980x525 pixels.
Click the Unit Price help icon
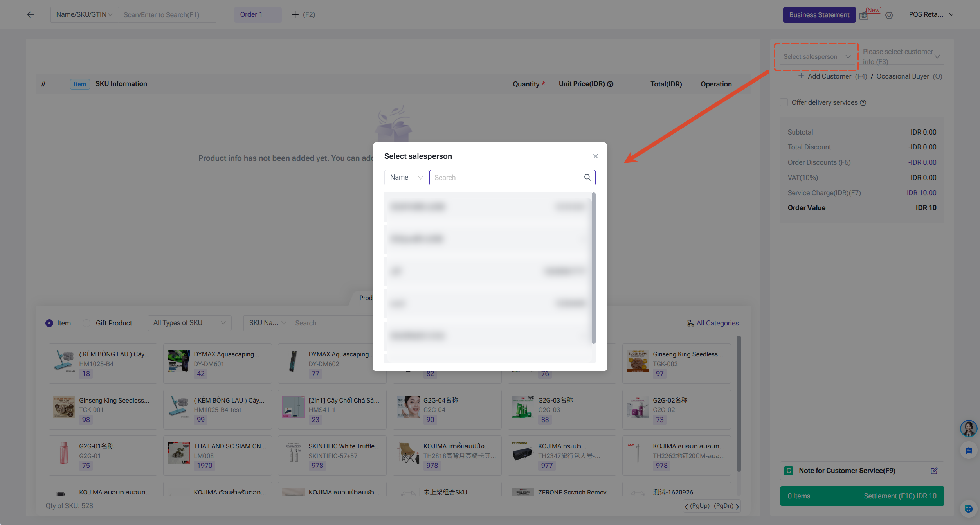pos(610,84)
